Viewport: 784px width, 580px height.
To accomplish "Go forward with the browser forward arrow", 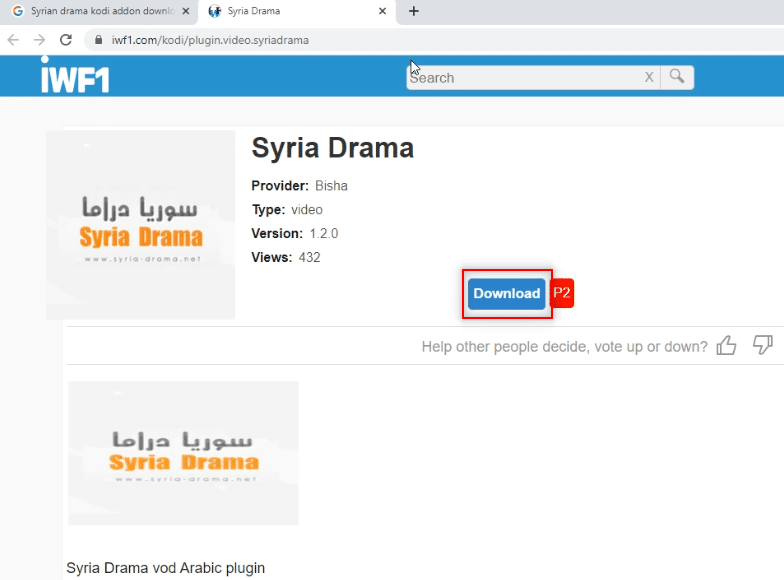I will (x=40, y=40).
